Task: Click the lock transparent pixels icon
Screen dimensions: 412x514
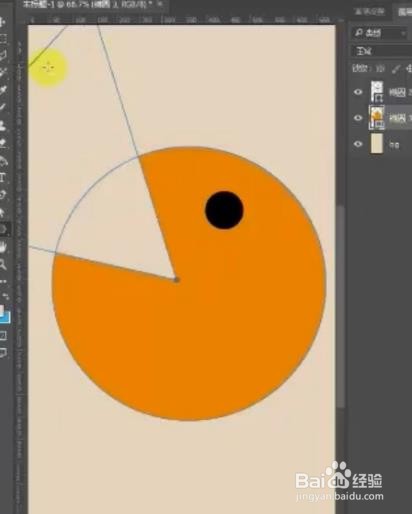Action: pos(380,69)
